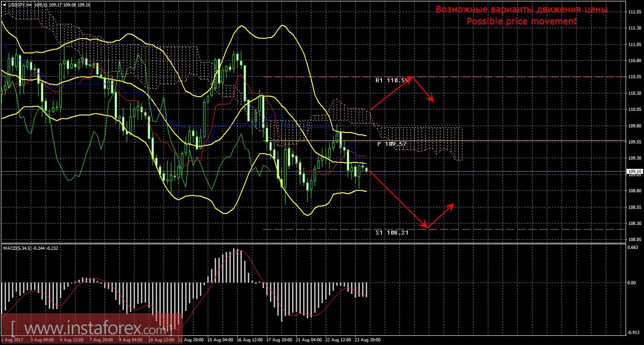Select the S1 108.21 support level label
This screenshot has width=644, height=345.
tap(392, 233)
